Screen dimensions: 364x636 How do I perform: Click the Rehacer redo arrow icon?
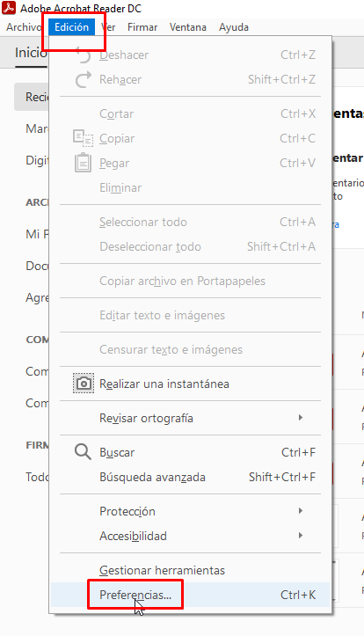click(84, 79)
